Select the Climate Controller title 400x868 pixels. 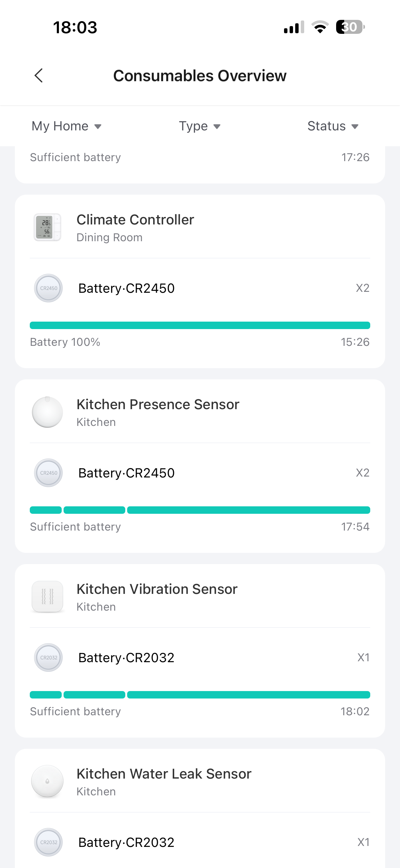(x=136, y=220)
